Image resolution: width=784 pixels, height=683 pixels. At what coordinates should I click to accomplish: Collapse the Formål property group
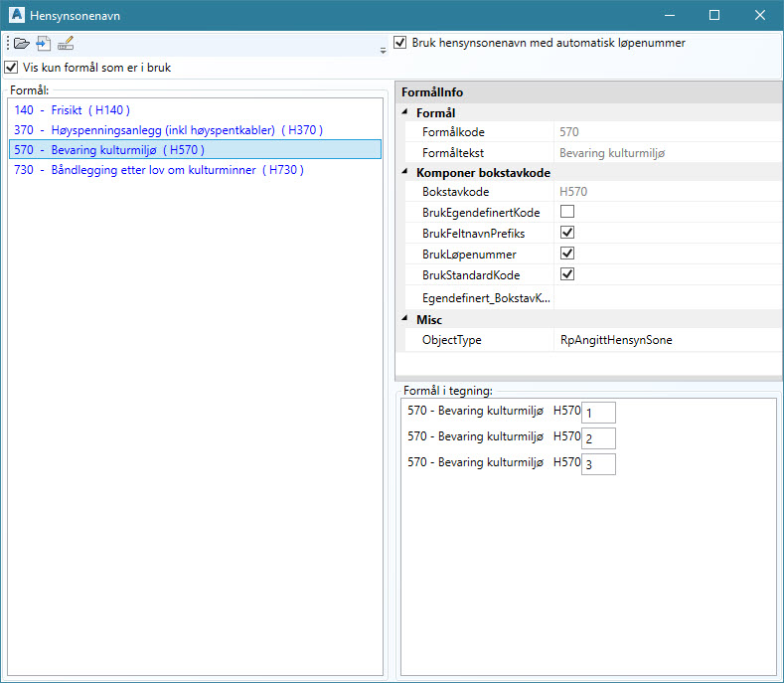[405, 113]
